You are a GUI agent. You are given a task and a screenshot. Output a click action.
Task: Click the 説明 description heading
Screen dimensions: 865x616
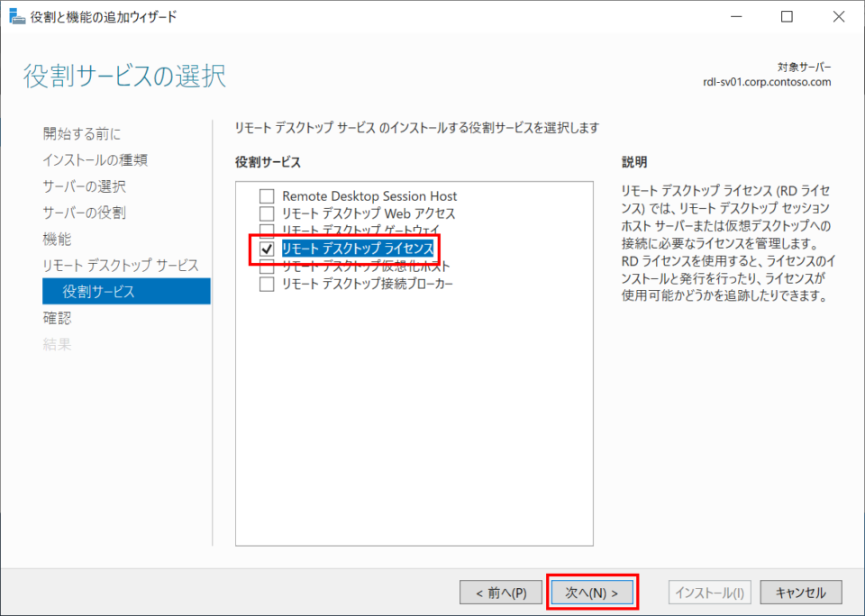click(x=634, y=162)
